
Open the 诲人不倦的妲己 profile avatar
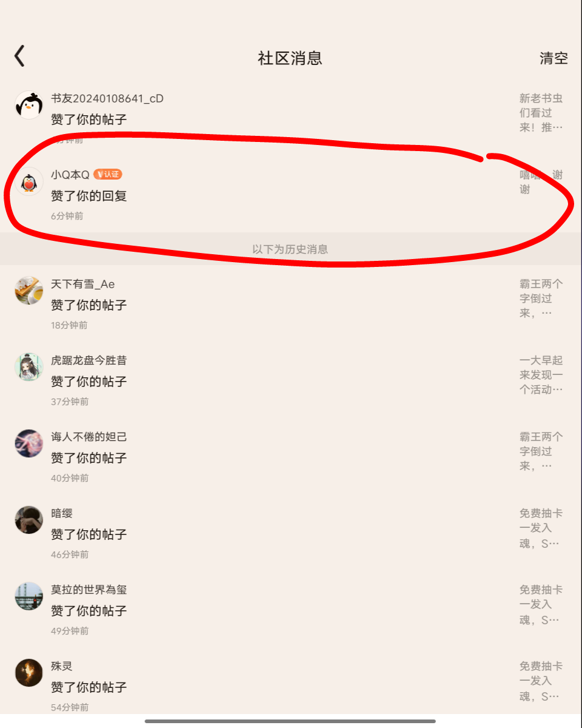point(28,443)
